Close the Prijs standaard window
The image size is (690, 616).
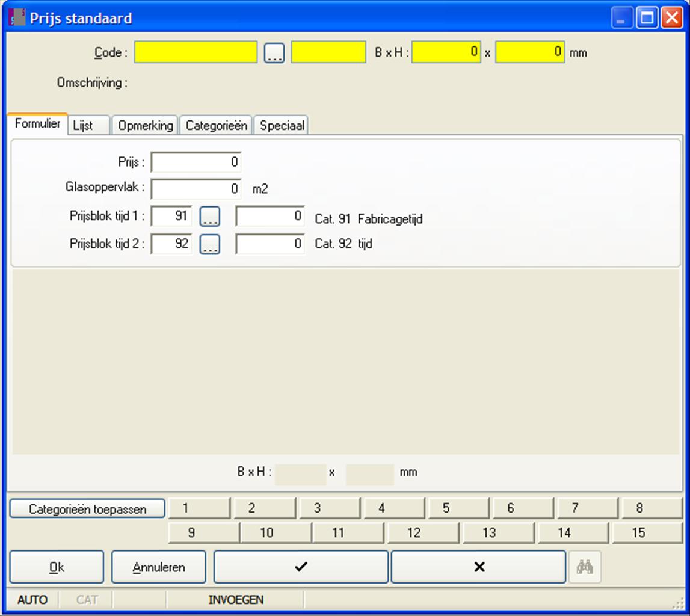click(672, 18)
